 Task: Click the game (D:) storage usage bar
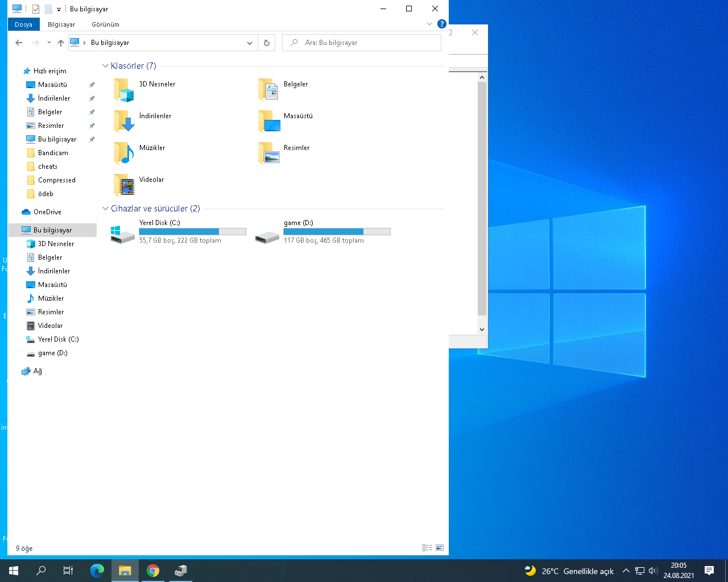pyautogui.click(x=337, y=231)
